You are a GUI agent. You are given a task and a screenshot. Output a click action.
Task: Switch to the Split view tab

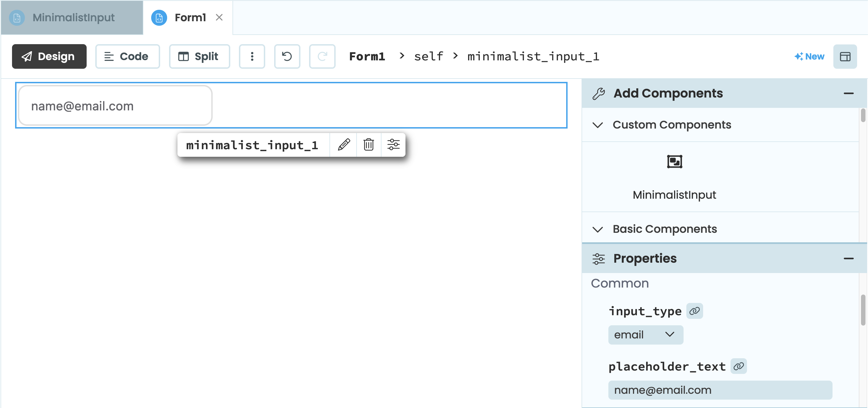pos(198,56)
